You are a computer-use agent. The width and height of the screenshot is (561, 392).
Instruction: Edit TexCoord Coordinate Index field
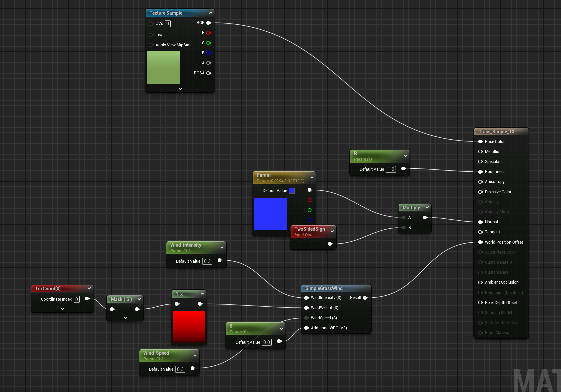pyautogui.click(x=77, y=299)
